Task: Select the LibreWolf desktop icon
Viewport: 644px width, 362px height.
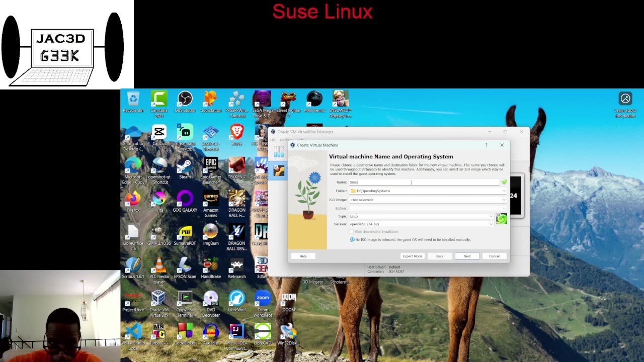Action: coord(236,301)
